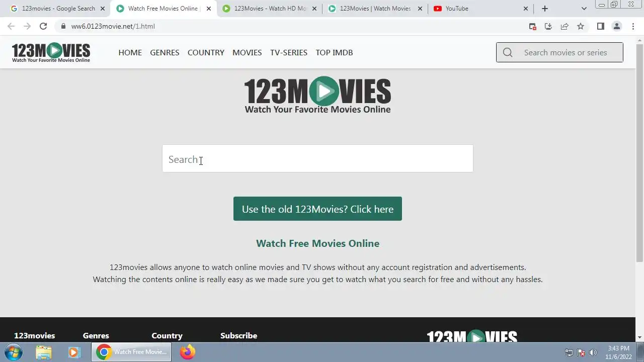Viewport: 644px width, 362px height.
Task: Open the Chrome profile avatar
Action: (x=617, y=26)
